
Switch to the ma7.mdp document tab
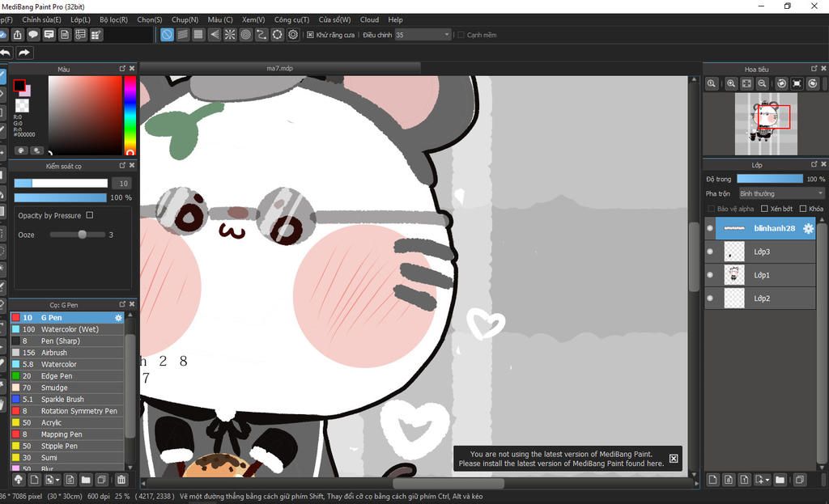tap(279, 68)
